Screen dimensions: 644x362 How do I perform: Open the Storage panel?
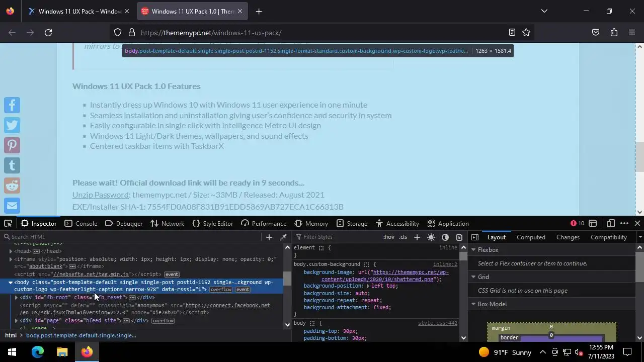352,223
